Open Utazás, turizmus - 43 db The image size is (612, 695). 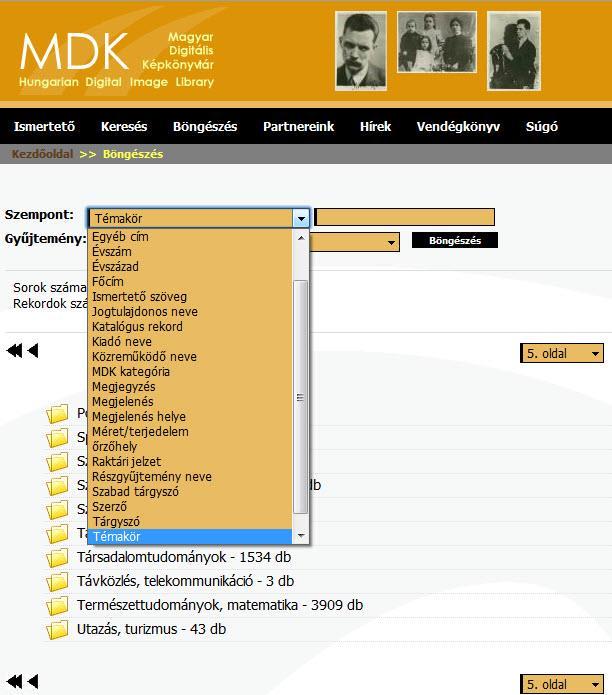pyautogui.click(x=151, y=629)
